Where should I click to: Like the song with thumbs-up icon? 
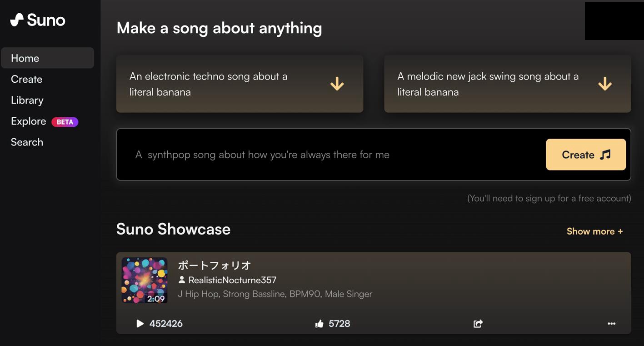(x=320, y=323)
